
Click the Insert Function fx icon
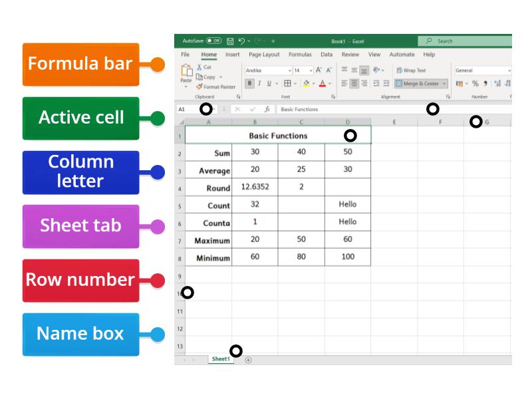267,109
